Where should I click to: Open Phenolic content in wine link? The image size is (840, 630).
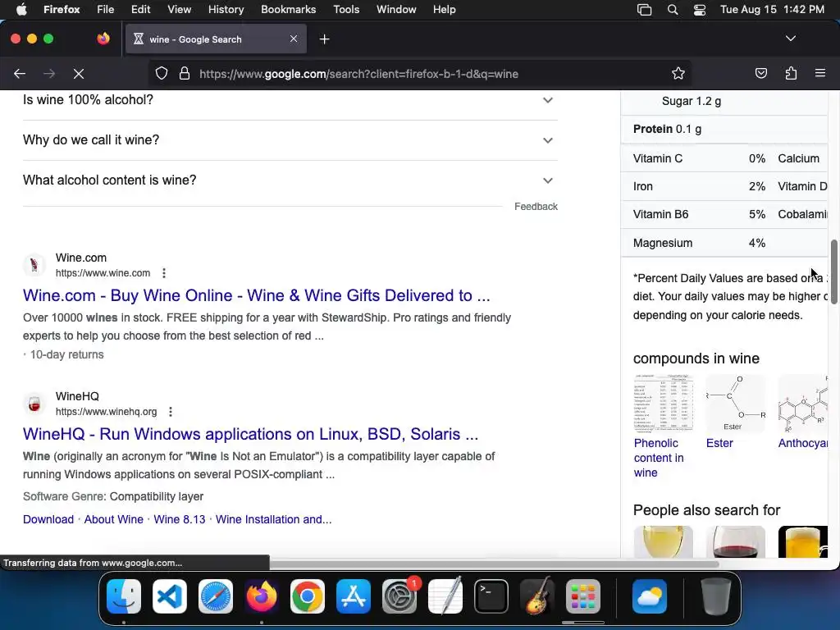point(659,458)
